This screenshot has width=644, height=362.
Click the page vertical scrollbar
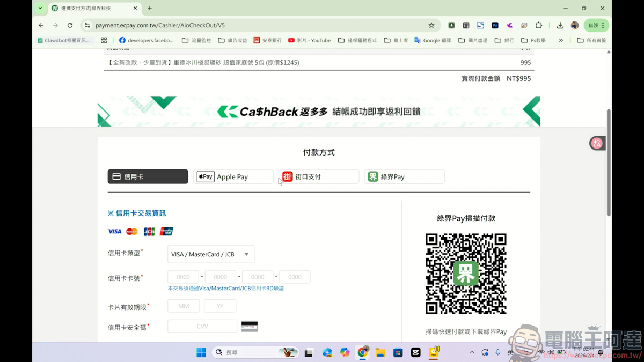click(x=609, y=162)
